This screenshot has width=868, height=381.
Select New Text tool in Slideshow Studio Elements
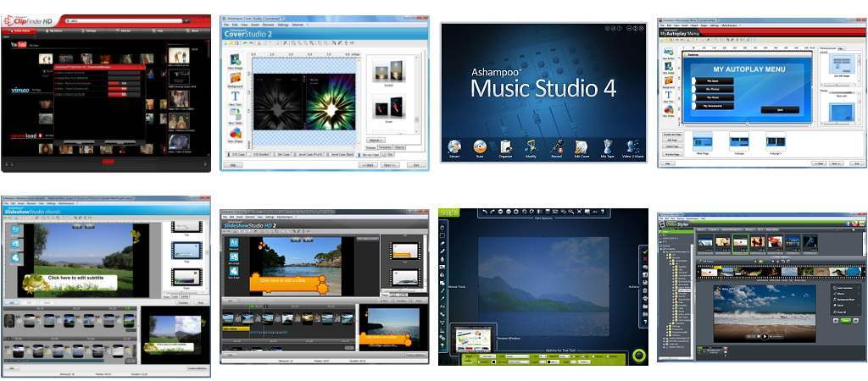[x=15, y=230]
